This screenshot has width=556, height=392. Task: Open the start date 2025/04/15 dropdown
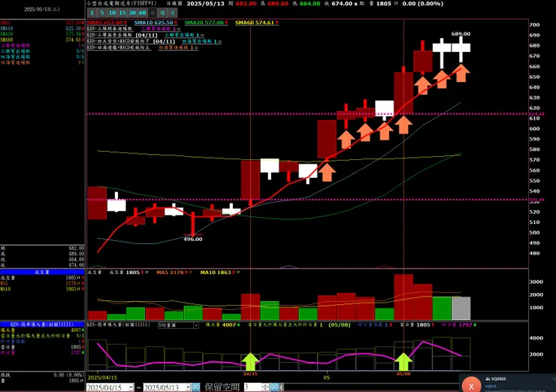pyautogui.click(x=131, y=387)
